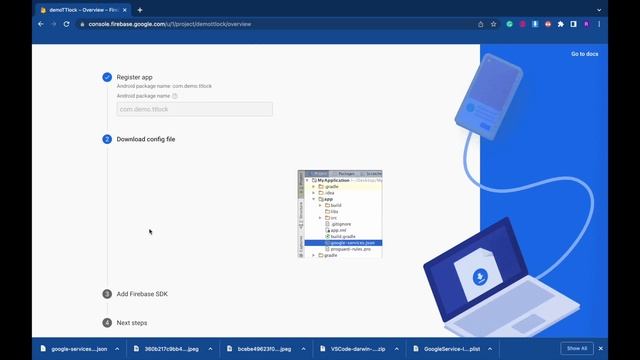Click the step 3 number badge
The height and width of the screenshot is (360, 640).
point(107,294)
